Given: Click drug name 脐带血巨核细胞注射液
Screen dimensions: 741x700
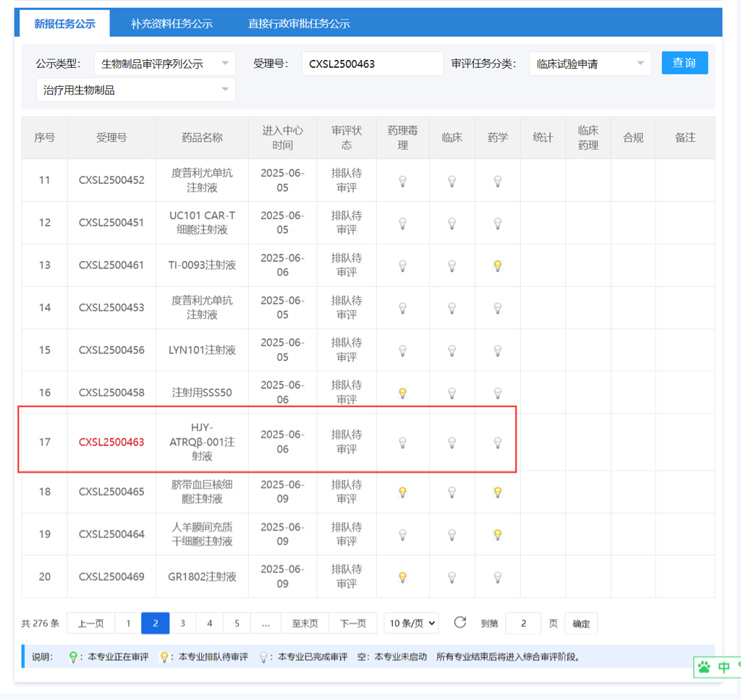Looking at the screenshot, I should pos(203,492).
